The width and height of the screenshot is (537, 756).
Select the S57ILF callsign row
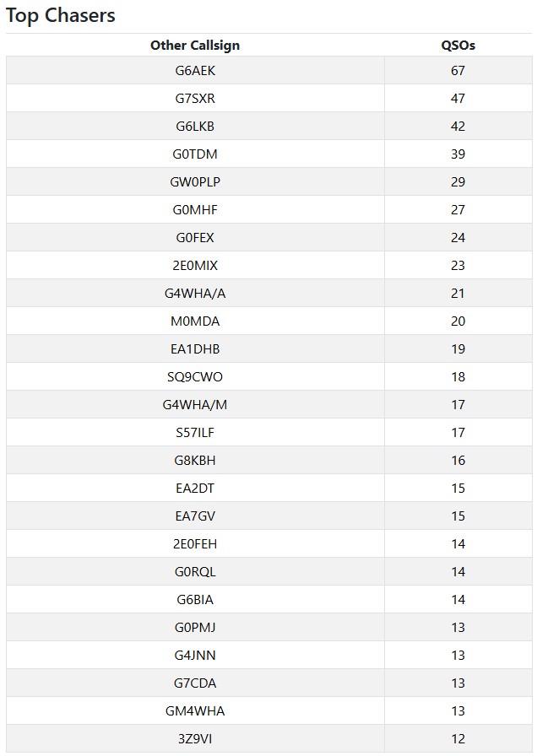pos(195,433)
